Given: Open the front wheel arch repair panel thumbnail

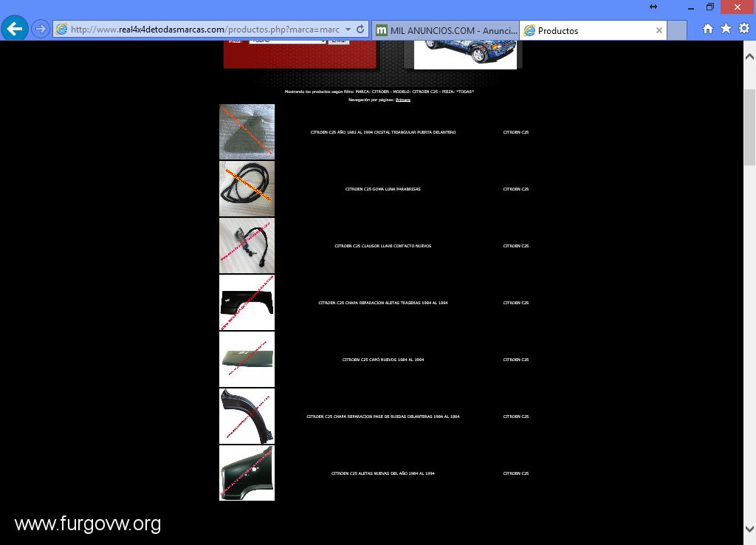Looking at the screenshot, I should click(x=247, y=417).
